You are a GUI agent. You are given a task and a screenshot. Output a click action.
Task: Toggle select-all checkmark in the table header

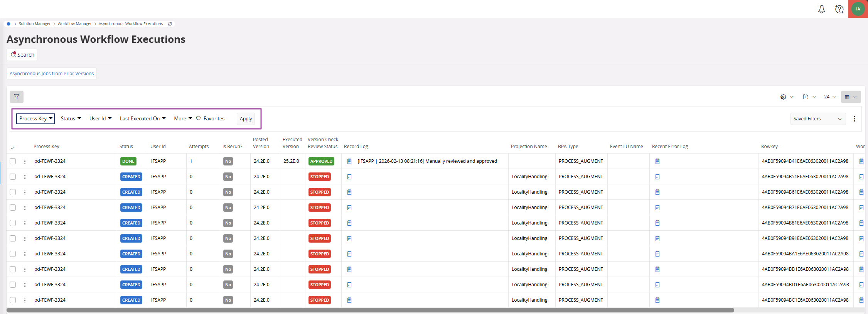(x=12, y=147)
